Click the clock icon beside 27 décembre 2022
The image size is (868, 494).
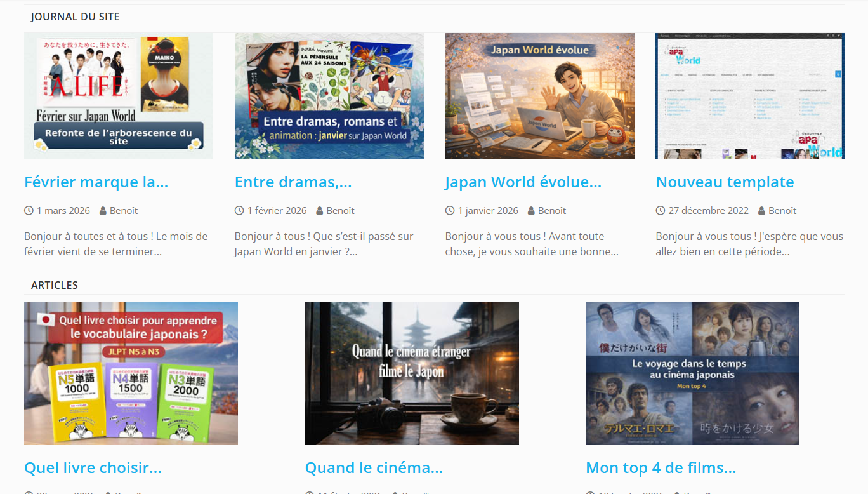pos(661,211)
